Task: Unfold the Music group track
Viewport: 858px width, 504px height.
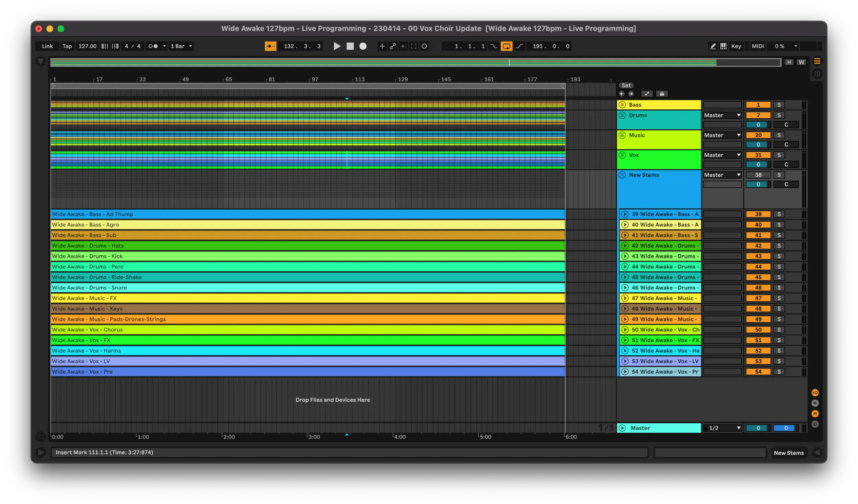Action: click(622, 135)
